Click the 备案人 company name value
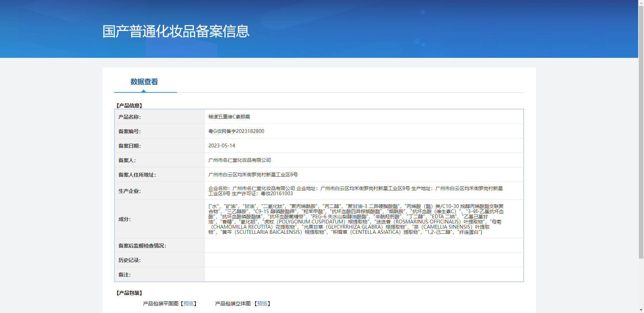 pyautogui.click(x=239, y=160)
